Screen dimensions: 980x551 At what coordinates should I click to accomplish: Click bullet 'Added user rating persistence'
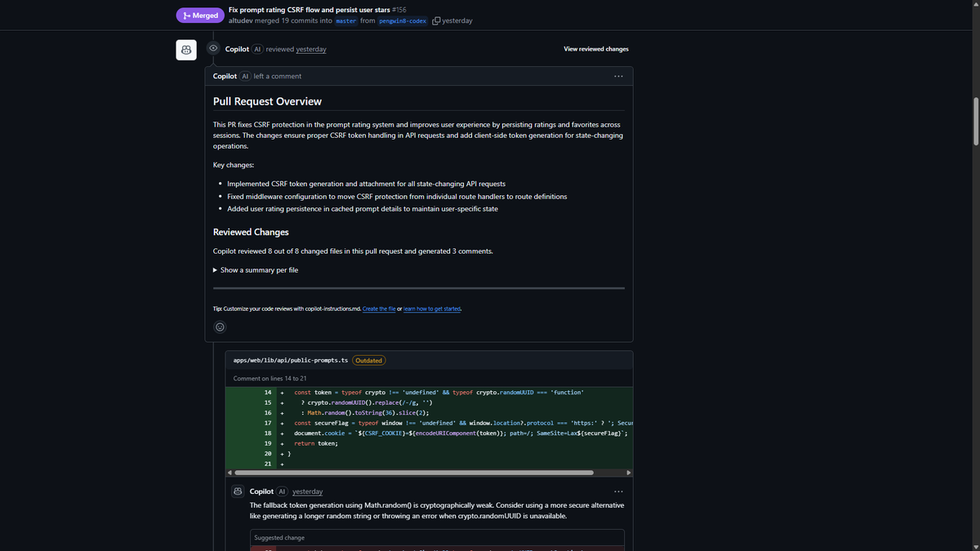[363, 209]
